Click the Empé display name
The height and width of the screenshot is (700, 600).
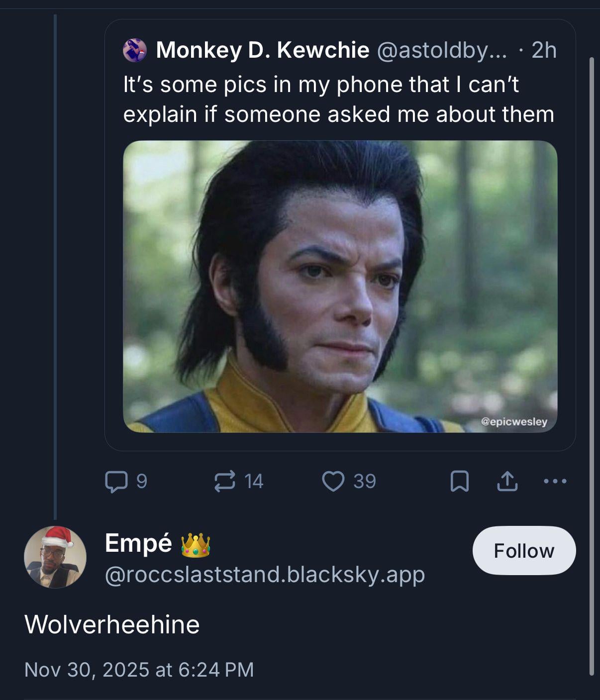tap(138, 543)
